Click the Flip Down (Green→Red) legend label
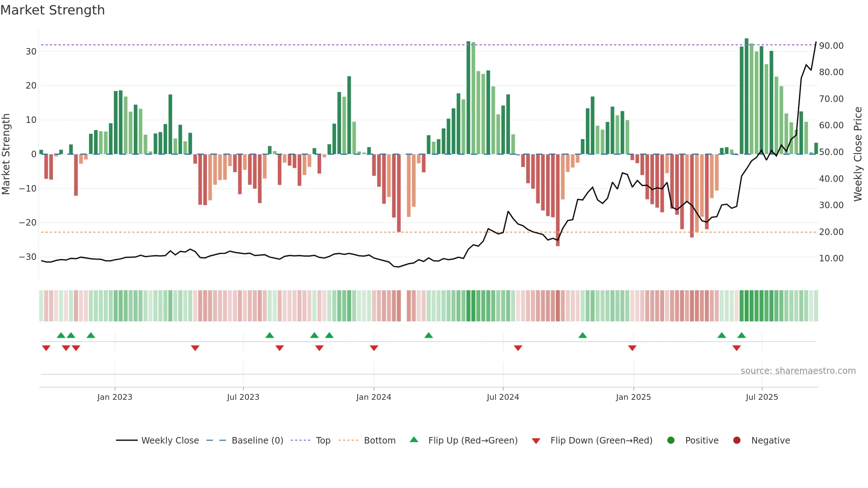This screenshot has height=488, width=868. click(601, 440)
